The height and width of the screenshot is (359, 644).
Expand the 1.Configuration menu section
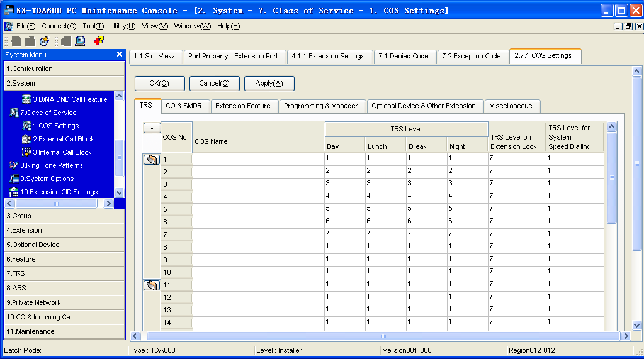(x=64, y=69)
